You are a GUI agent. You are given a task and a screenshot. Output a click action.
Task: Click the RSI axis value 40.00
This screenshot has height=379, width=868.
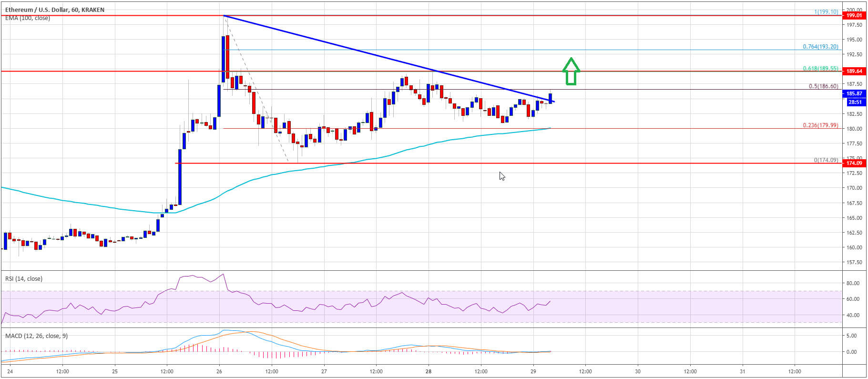(853, 315)
